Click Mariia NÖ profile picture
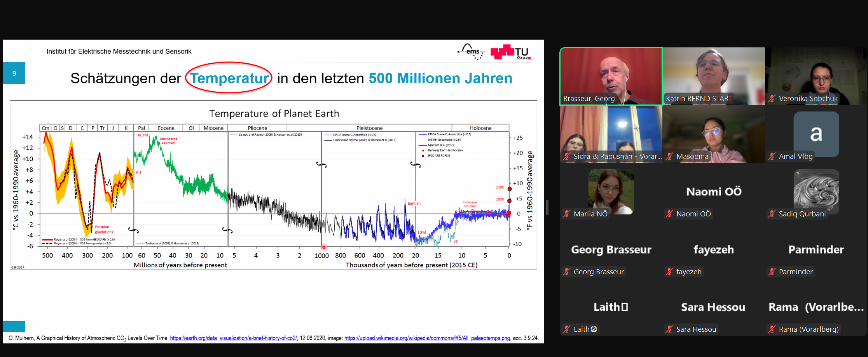The image size is (868, 357). coord(611,192)
